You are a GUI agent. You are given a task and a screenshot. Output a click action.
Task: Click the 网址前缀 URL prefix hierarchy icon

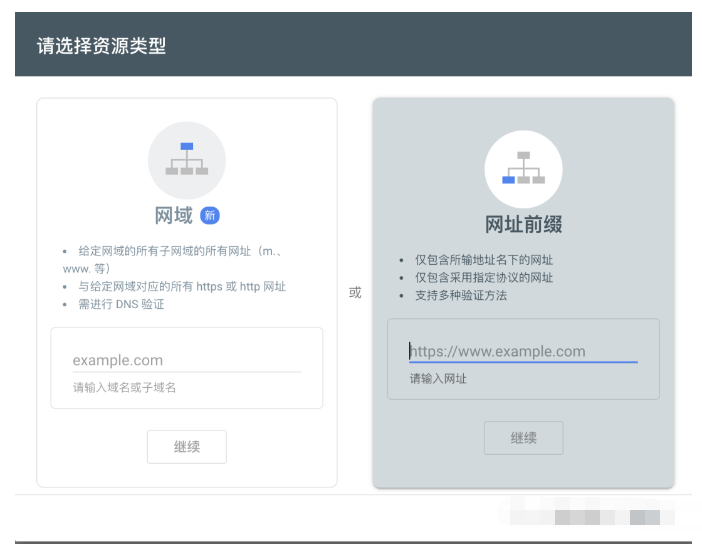pyautogui.click(x=523, y=169)
